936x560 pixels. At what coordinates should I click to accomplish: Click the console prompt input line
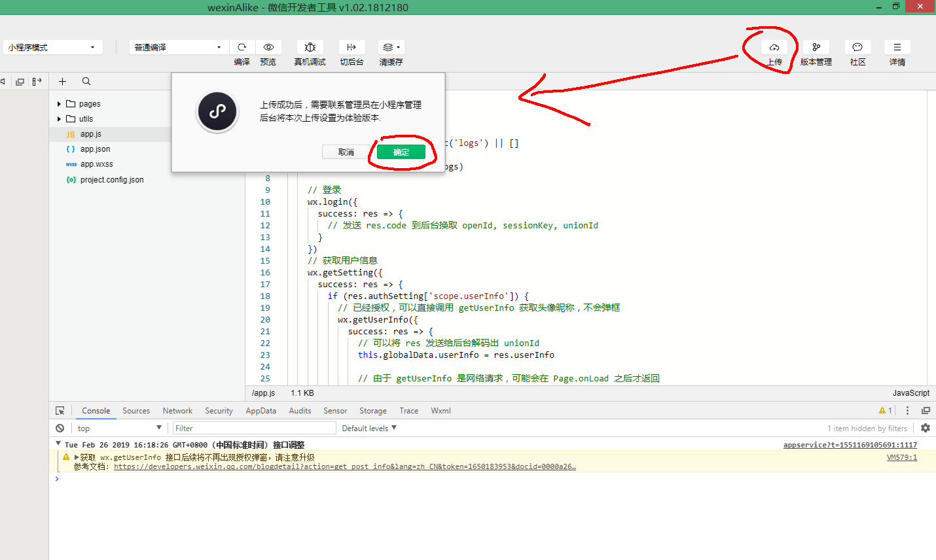[491, 479]
